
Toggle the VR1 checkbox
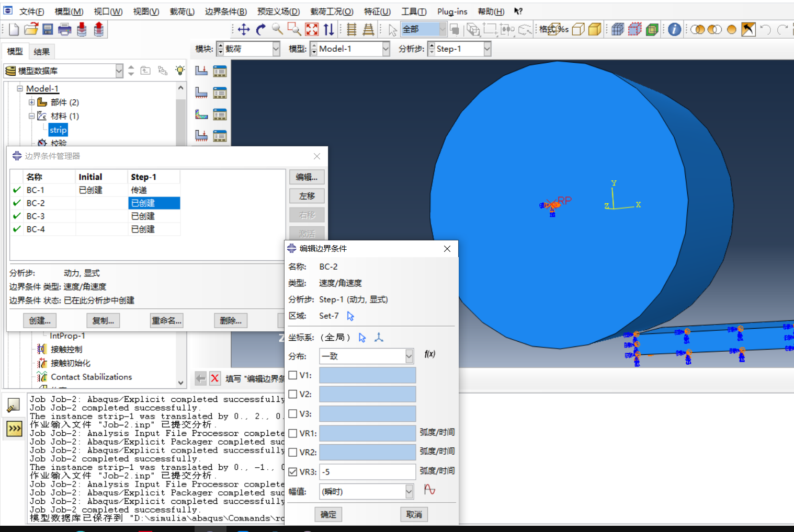click(x=293, y=433)
